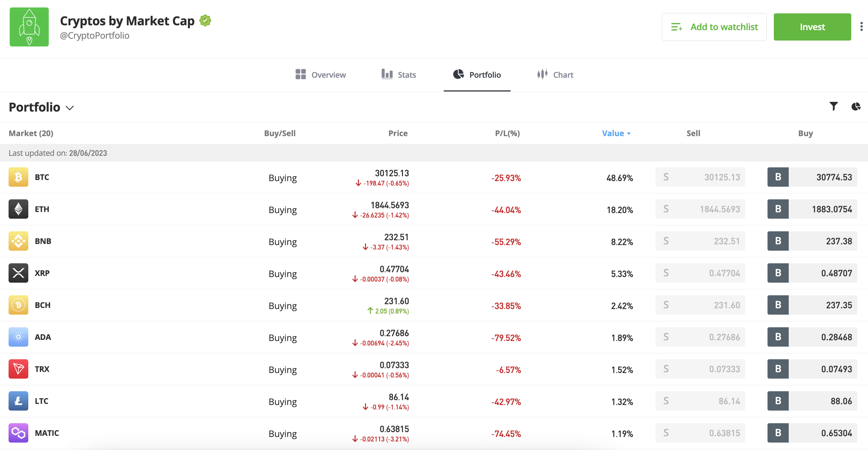
Task: Click Last updated on 28/06/2023 text
Action: tap(58, 153)
